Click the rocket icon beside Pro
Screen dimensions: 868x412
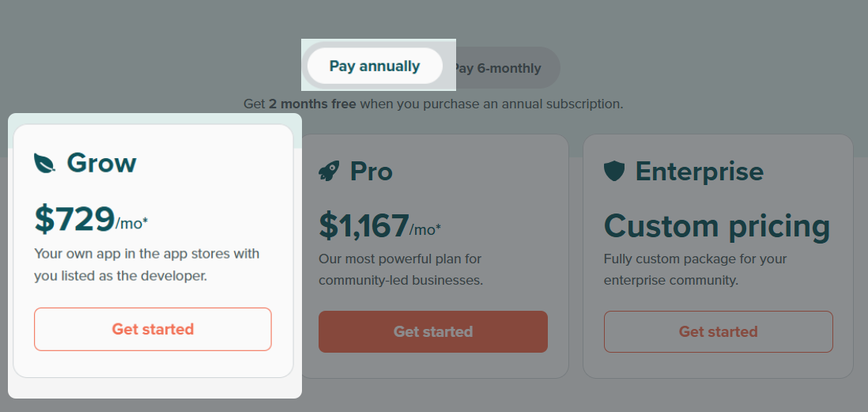pos(329,171)
